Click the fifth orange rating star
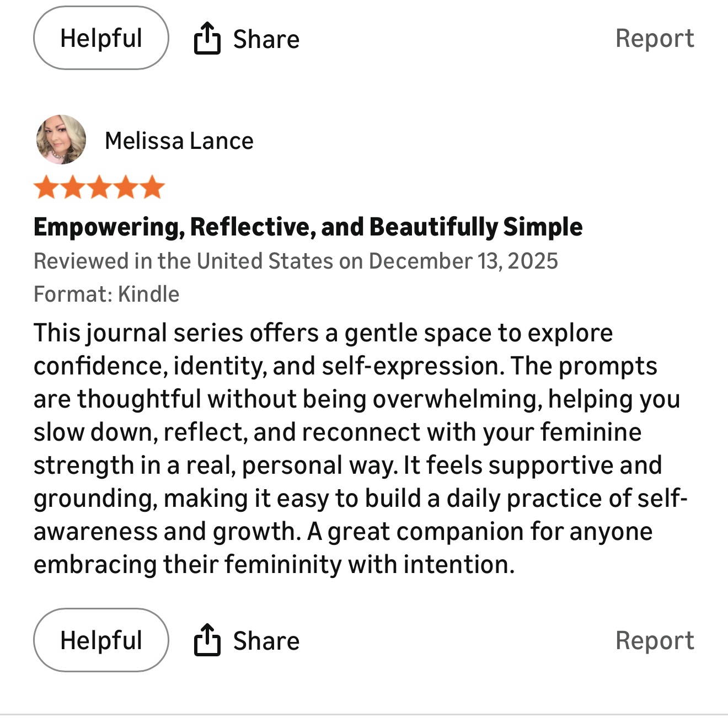This screenshot has height=728, width=728. pyautogui.click(x=152, y=188)
